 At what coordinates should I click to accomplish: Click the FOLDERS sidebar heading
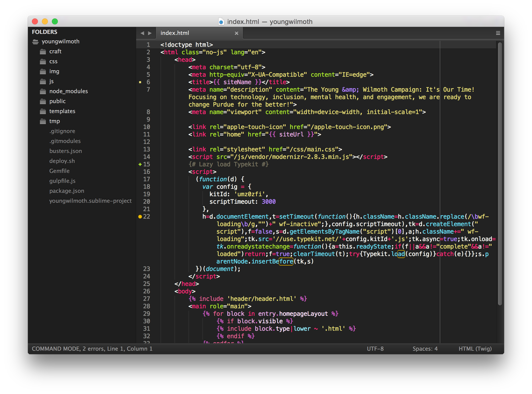[x=45, y=32]
